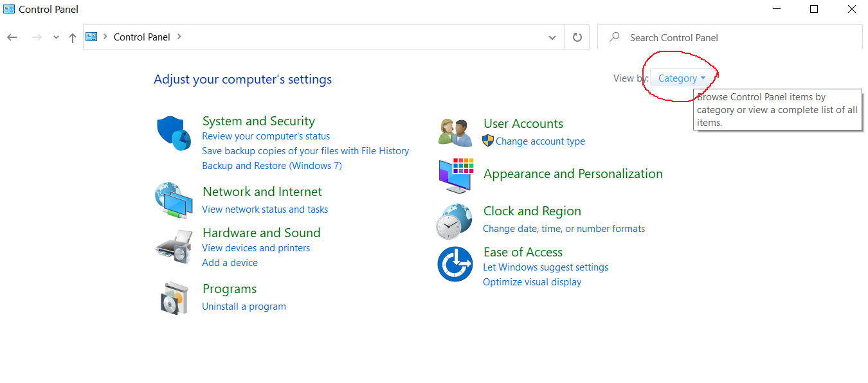868x383 pixels.
Task: Open the Programs heading
Action: coord(230,289)
